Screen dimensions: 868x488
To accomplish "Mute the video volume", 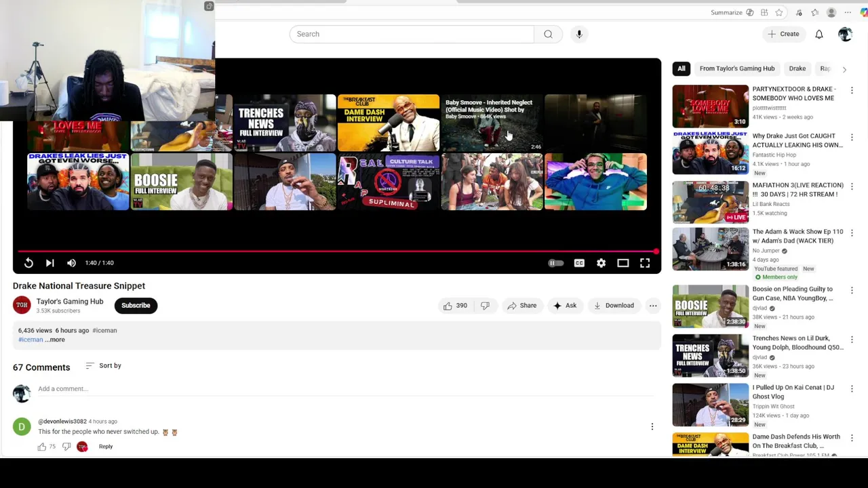I will [x=71, y=263].
